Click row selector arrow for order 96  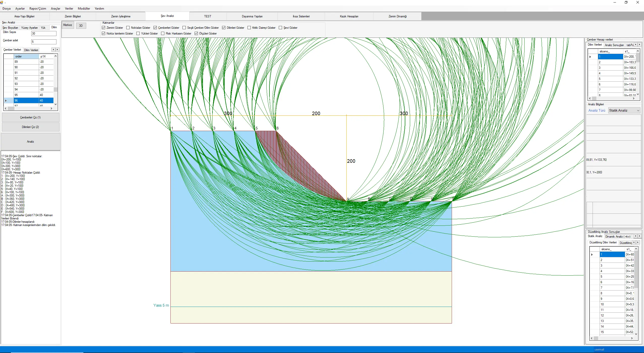pyautogui.click(x=6, y=101)
